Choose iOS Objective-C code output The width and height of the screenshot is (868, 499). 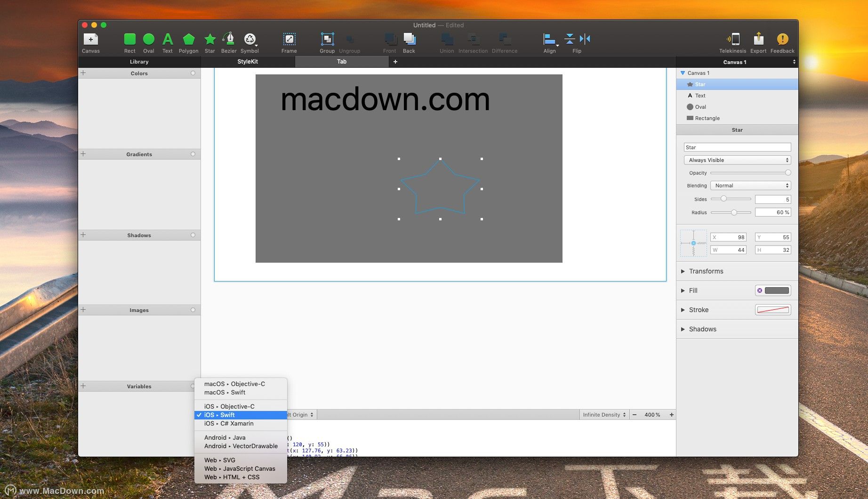coord(241,406)
